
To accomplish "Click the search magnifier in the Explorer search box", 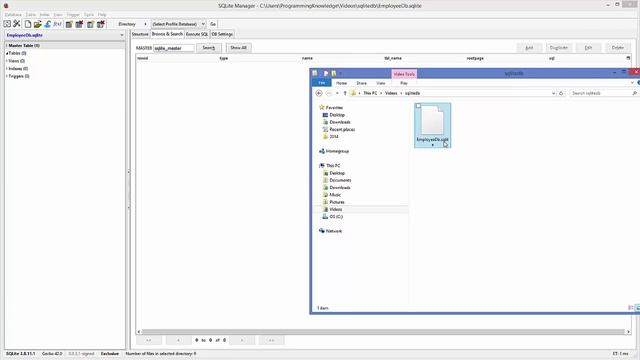I will point(634,93).
